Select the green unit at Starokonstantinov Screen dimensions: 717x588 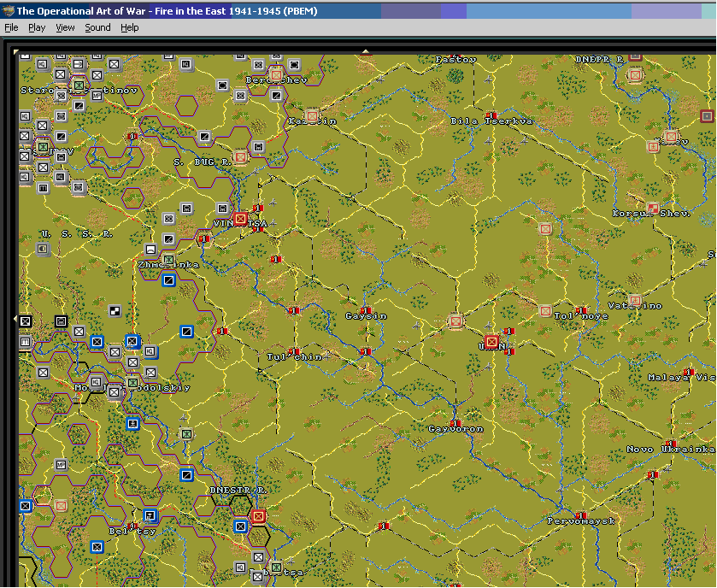coord(79,85)
